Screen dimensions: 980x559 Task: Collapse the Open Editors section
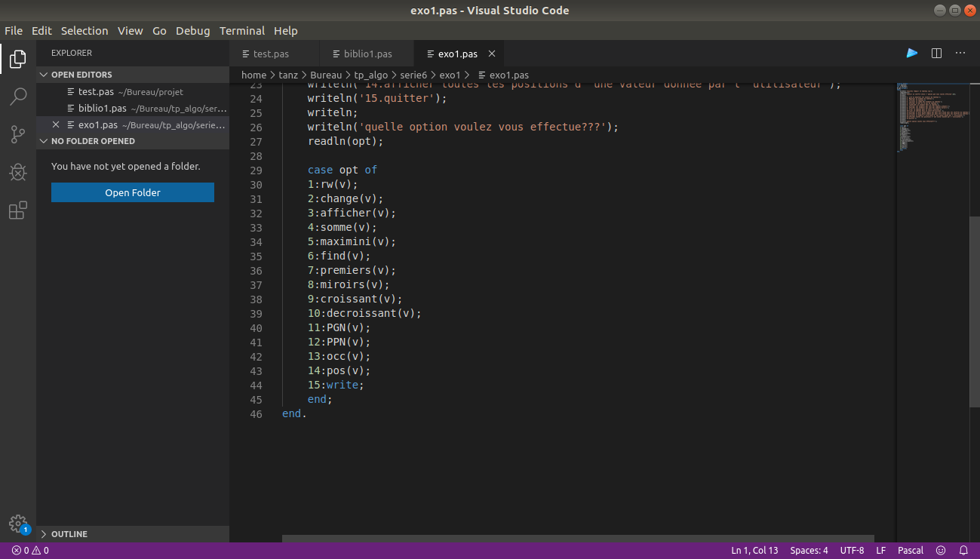coord(133,75)
